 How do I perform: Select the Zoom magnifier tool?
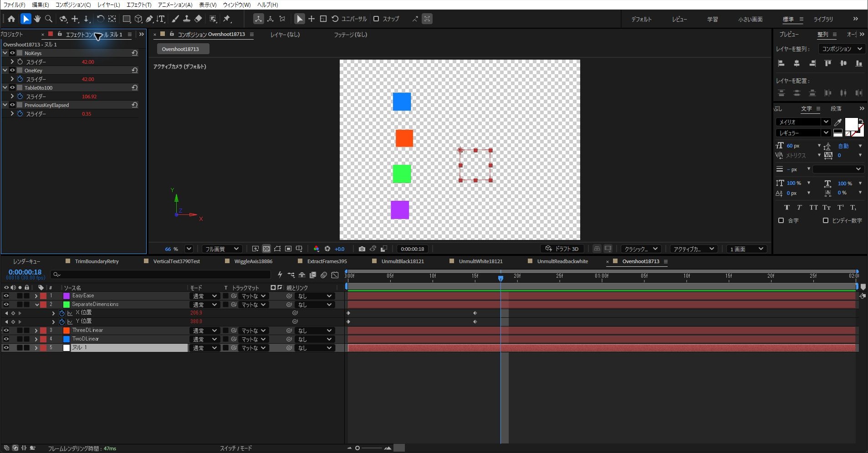[x=49, y=19]
